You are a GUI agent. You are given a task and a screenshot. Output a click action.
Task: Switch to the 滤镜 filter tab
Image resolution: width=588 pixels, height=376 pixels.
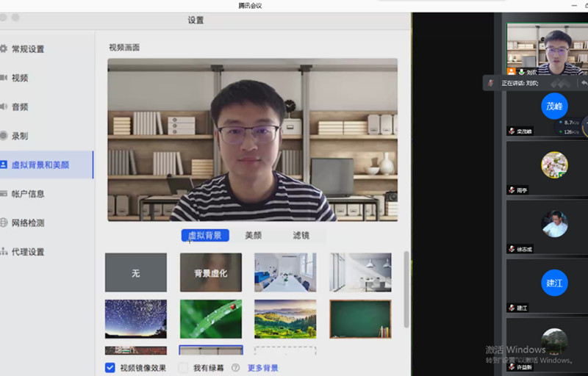pos(301,236)
